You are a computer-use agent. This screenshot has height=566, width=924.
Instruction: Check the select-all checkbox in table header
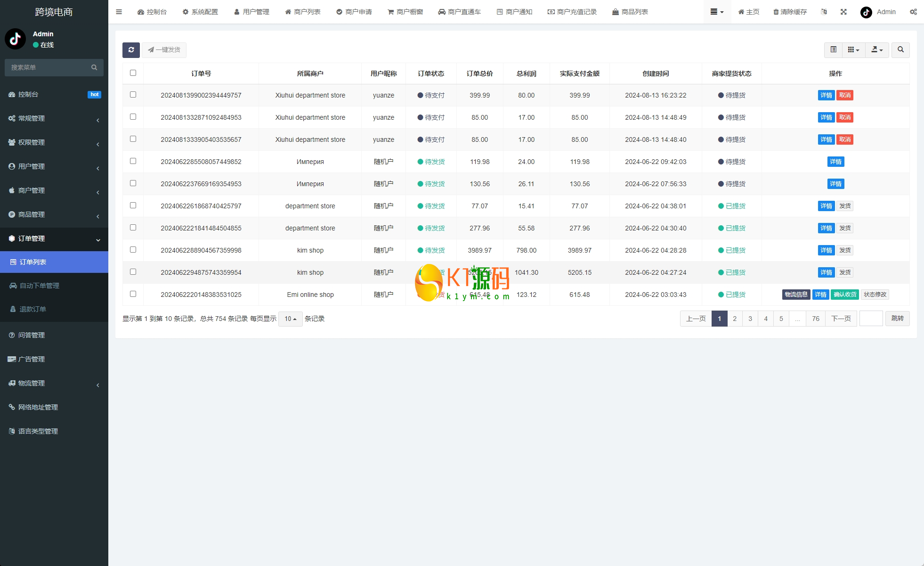tap(133, 73)
